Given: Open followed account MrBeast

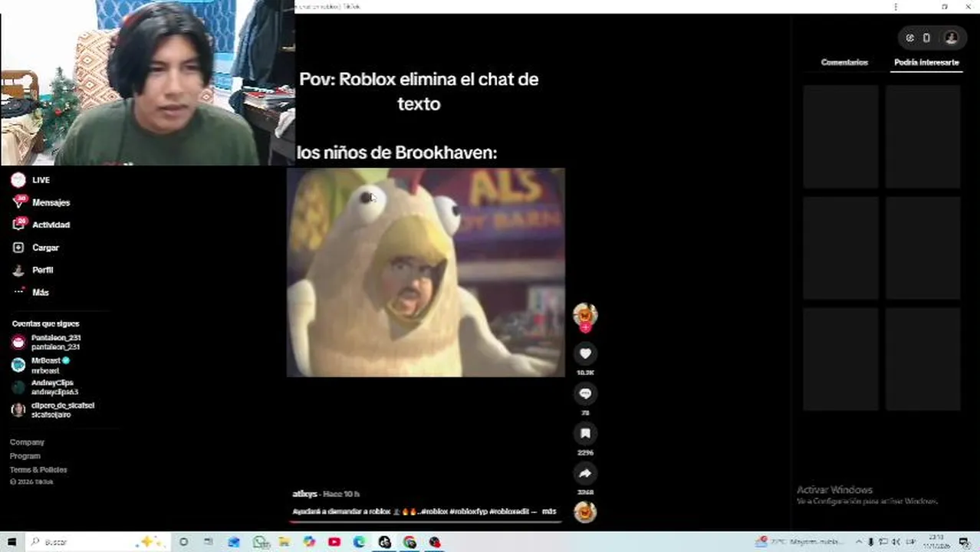Looking at the screenshot, I should [x=41, y=365].
